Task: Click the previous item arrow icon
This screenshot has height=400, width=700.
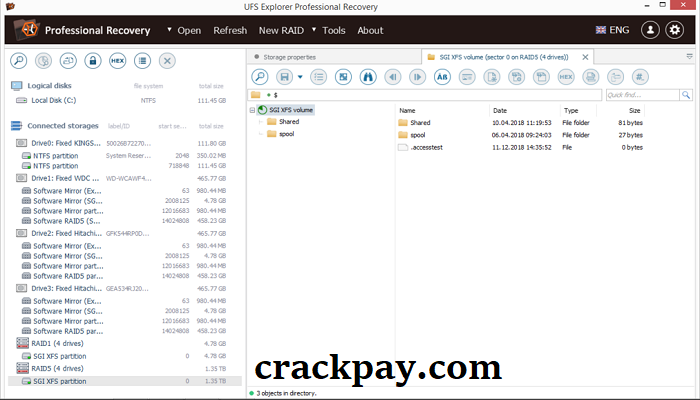Action: click(x=393, y=77)
